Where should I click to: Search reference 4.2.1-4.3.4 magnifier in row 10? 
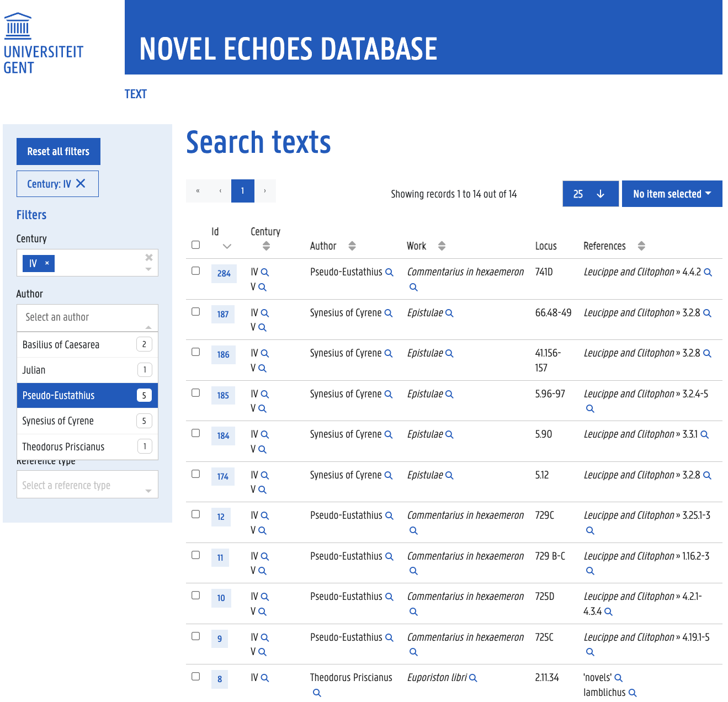tap(608, 611)
